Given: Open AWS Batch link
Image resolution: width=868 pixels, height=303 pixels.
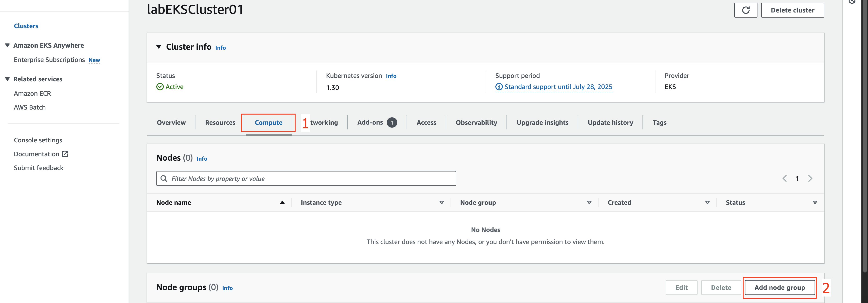Looking at the screenshot, I should point(30,107).
